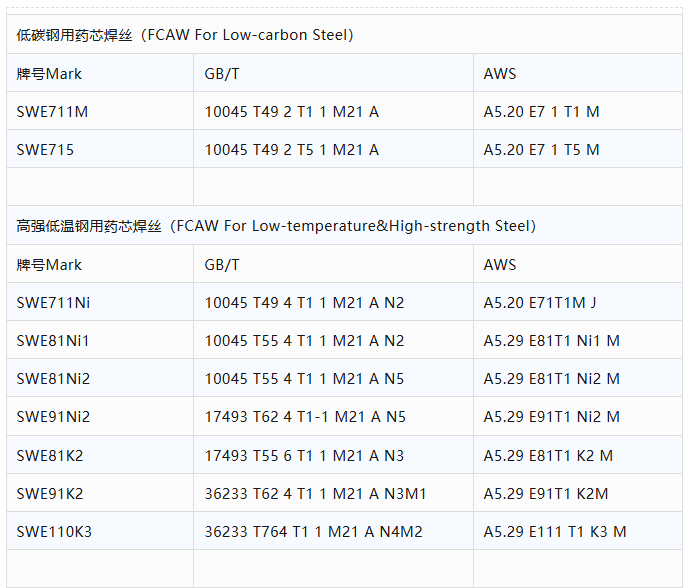Click GB/T value 17493 T62 4 T1-1 M21 A N5
The image size is (697, 588).
(305, 417)
